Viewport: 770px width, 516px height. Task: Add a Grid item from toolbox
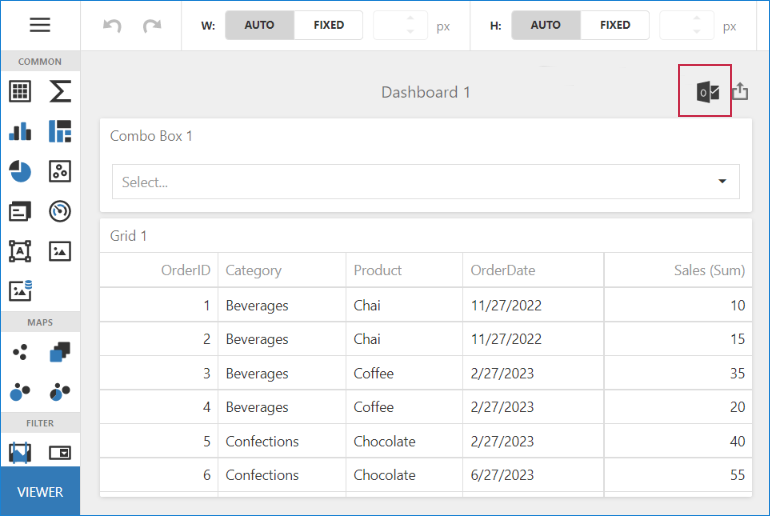click(x=20, y=91)
